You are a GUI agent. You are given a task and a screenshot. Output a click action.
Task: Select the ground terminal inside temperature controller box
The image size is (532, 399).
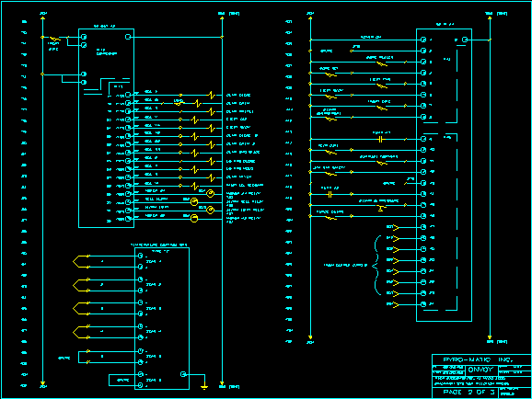pos(183,374)
